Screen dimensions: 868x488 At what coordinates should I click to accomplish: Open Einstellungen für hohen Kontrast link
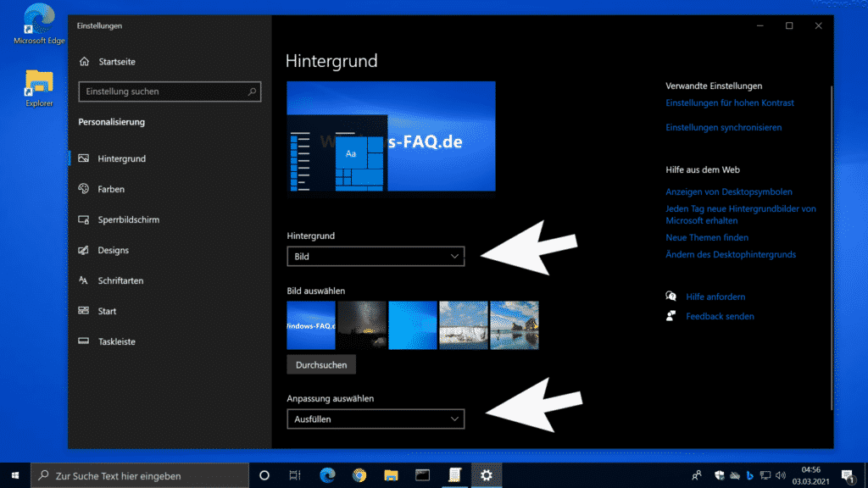click(x=730, y=103)
